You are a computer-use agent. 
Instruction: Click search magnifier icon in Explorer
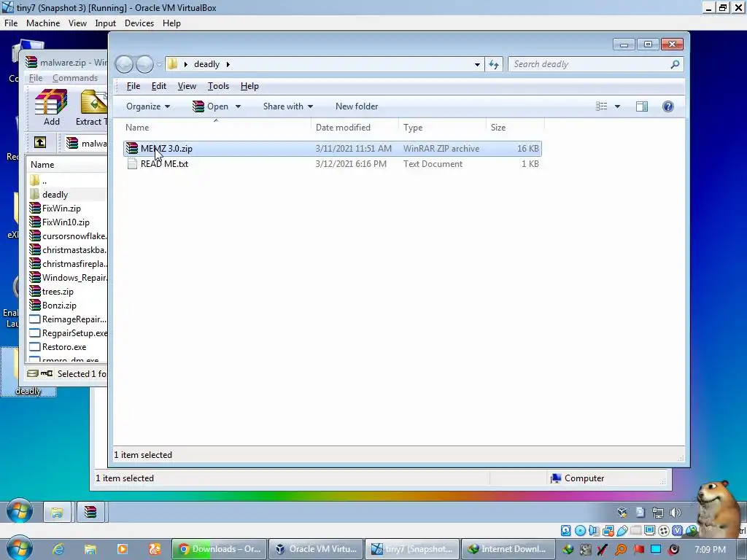(675, 64)
